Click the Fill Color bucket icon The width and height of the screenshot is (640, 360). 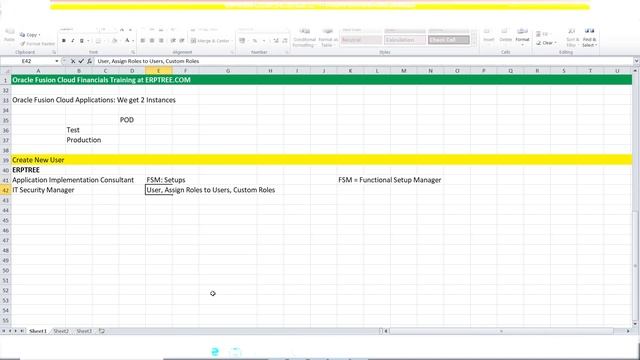click(115, 41)
